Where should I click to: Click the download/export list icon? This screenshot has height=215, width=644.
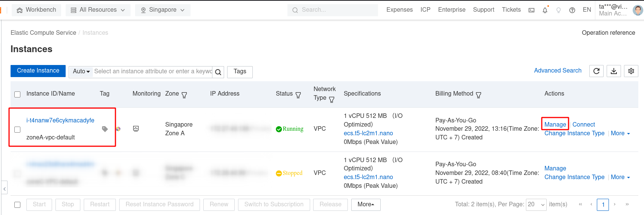pyautogui.click(x=613, y=71)
